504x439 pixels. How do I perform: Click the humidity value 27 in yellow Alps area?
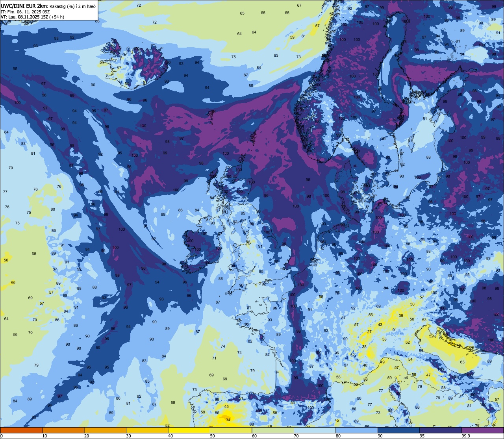click(369, 332)
